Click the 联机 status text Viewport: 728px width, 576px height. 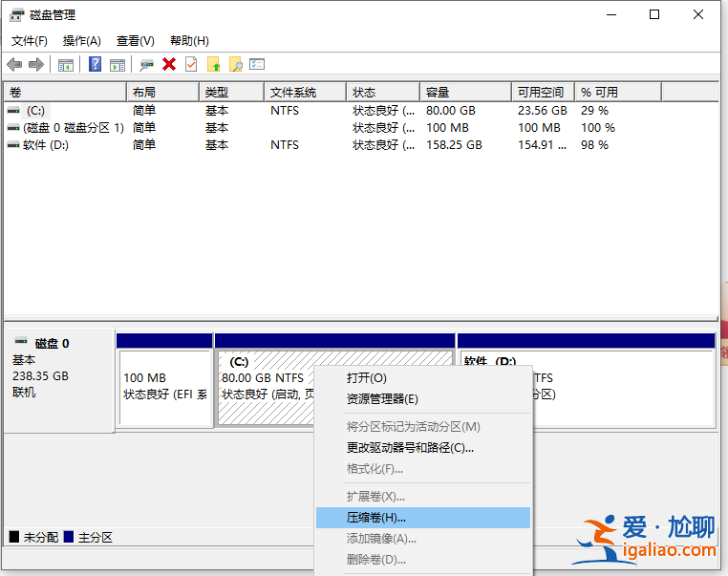pos(24,393)
